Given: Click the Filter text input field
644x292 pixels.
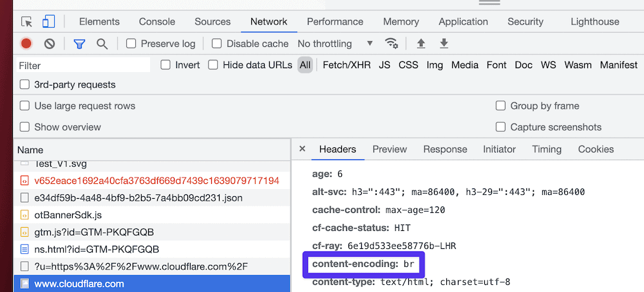Looking at the screenshot, I should point(82,66).
